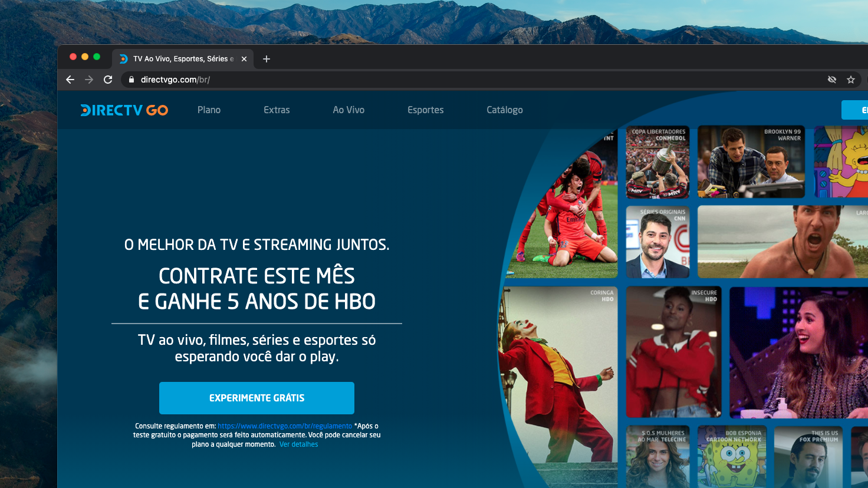Open the Insecure HBO thumbnail
Screen dimensions: 868x488
pos(673,352)
